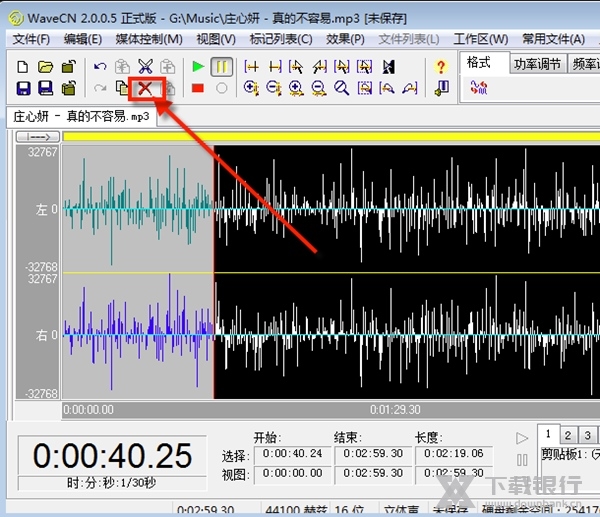Click the save floppy disk icon

click(x=24, y=88)
